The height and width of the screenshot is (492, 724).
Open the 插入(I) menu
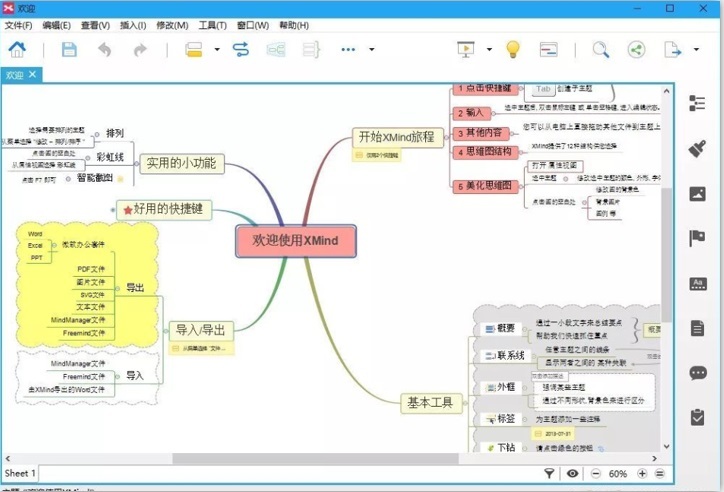pyautogui.click(x=133, y=25)
